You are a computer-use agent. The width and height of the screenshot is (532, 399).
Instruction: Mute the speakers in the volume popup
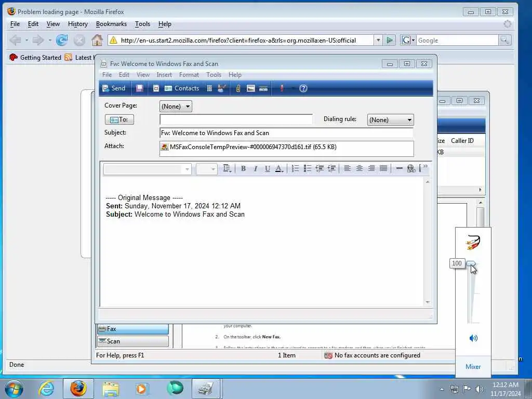[473, 338]
